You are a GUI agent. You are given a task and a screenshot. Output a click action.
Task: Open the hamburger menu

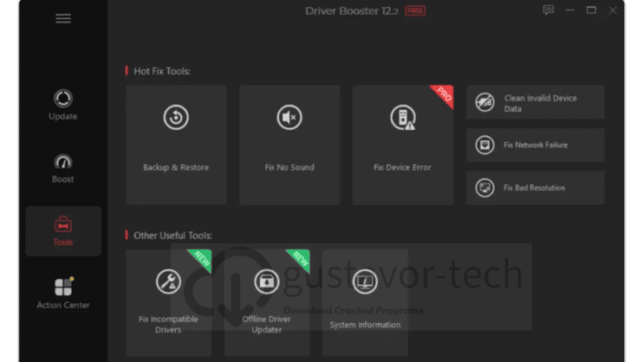[x=63, y=18]
